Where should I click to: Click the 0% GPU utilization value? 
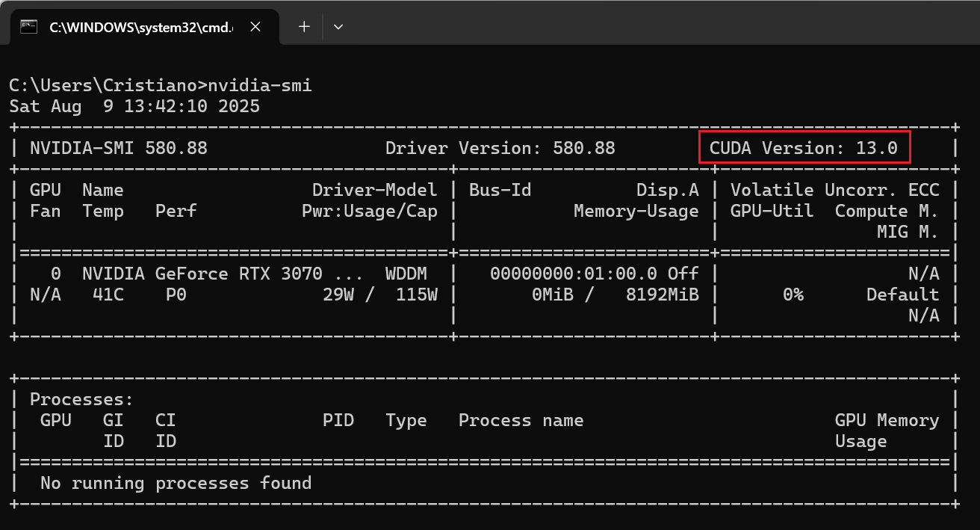[x=793, y=295]
